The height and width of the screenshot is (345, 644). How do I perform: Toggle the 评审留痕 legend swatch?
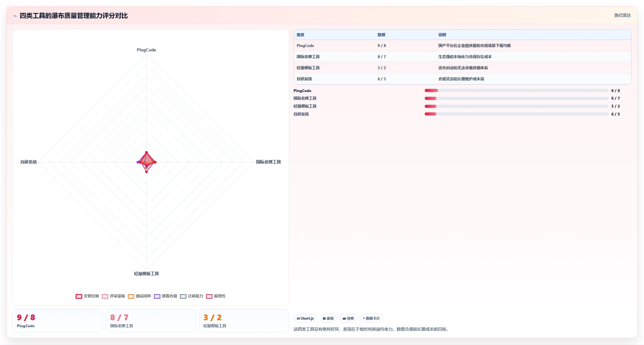[x=105, y=296]
